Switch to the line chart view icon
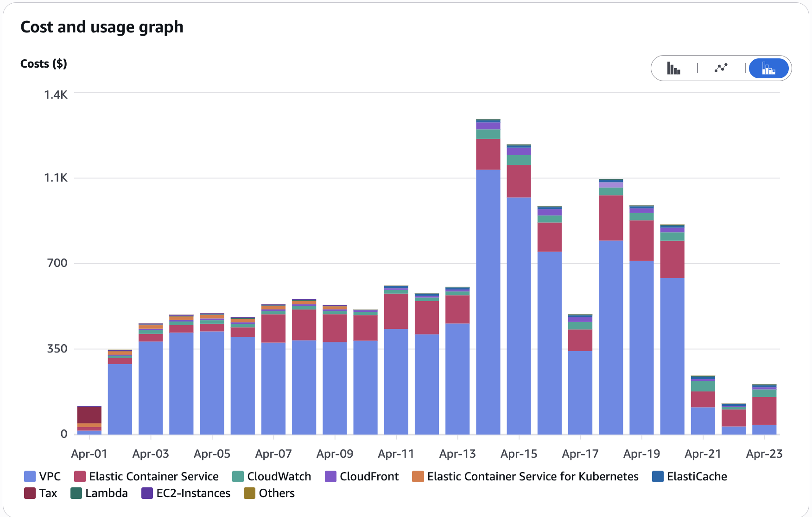812x517 pixels. [721, 68]
